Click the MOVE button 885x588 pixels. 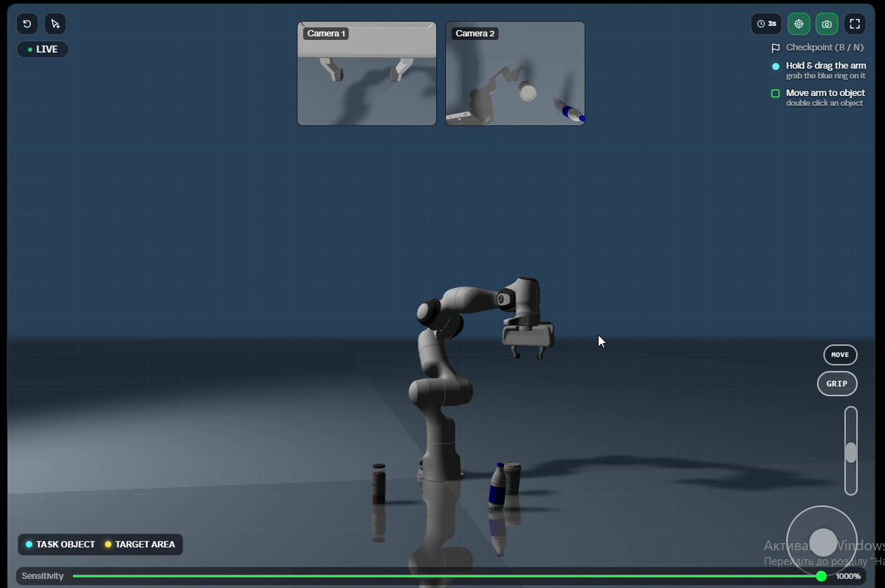click(840, 355)
